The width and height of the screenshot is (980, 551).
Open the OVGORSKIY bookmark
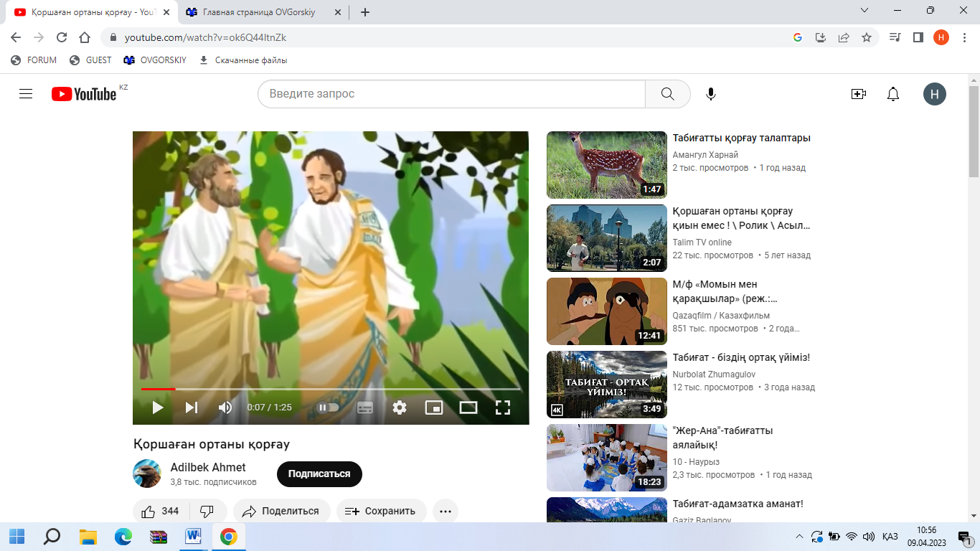[x=155, y=60]
